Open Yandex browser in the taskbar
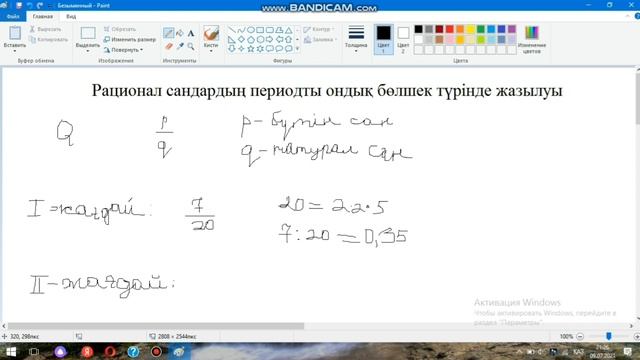The image size is (640, 360). pyautogui.click(x=87, y=351)
